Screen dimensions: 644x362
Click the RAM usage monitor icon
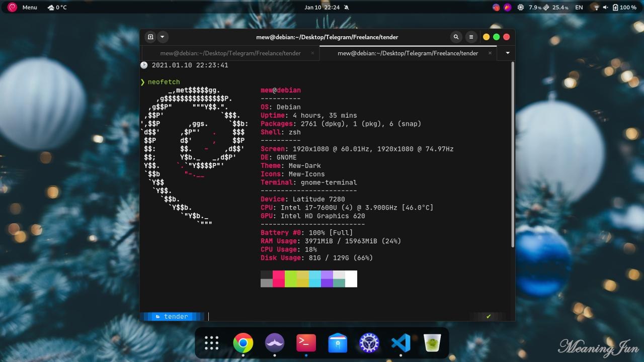point(546,8)
